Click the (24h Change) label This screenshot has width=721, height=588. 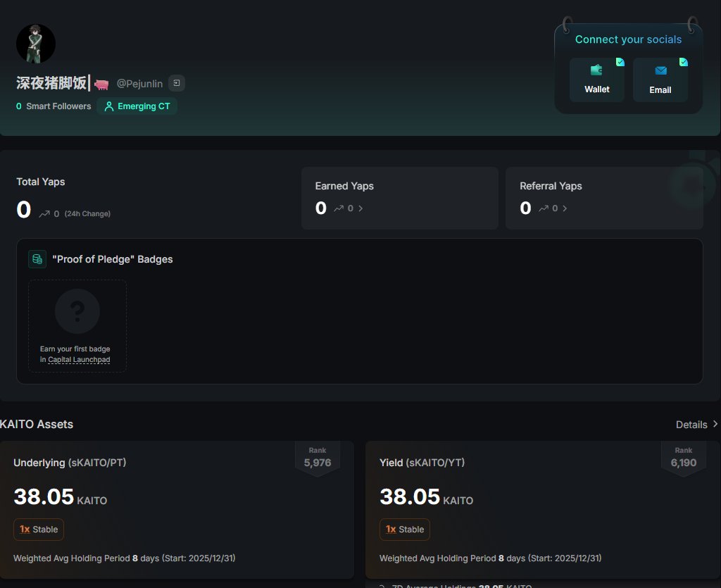click(87, 214)
